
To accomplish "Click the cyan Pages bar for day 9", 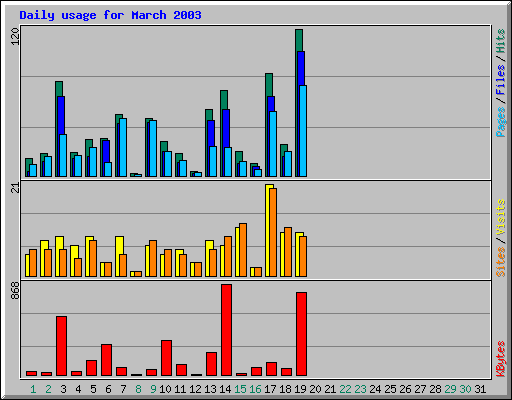I will 153,148.
